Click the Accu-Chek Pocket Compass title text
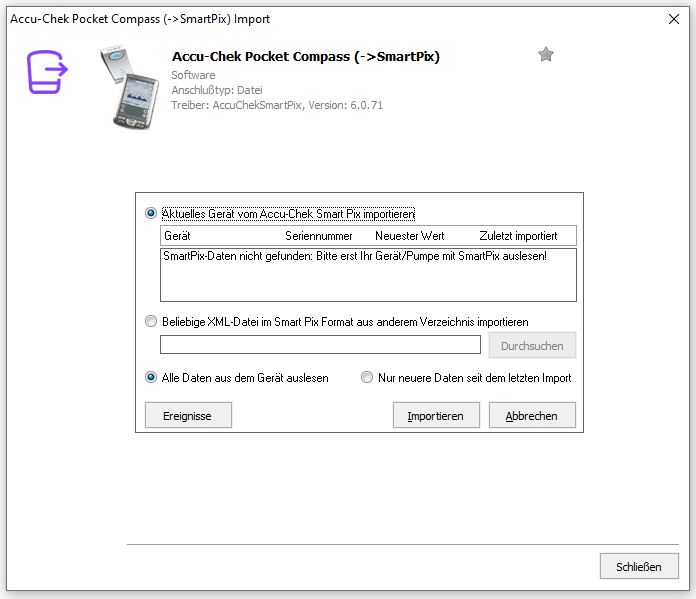The image size is (696, 599). click(x=306, y=57)
